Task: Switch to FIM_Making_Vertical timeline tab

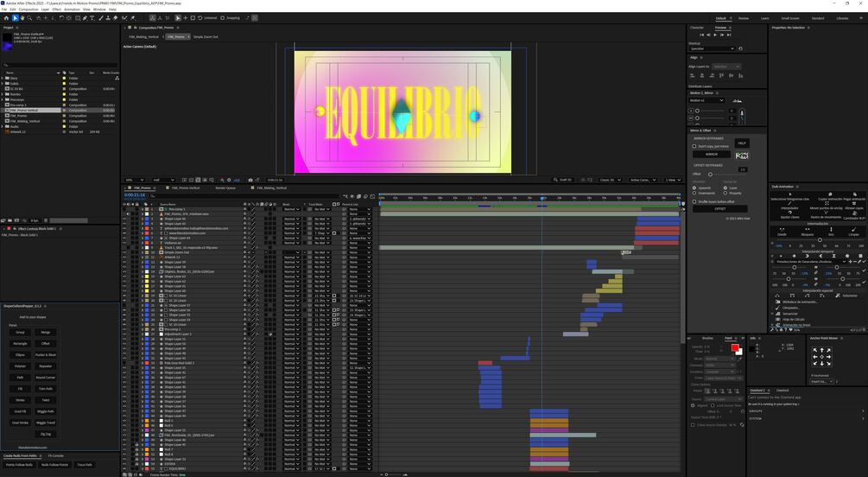Action: (272, 188)
